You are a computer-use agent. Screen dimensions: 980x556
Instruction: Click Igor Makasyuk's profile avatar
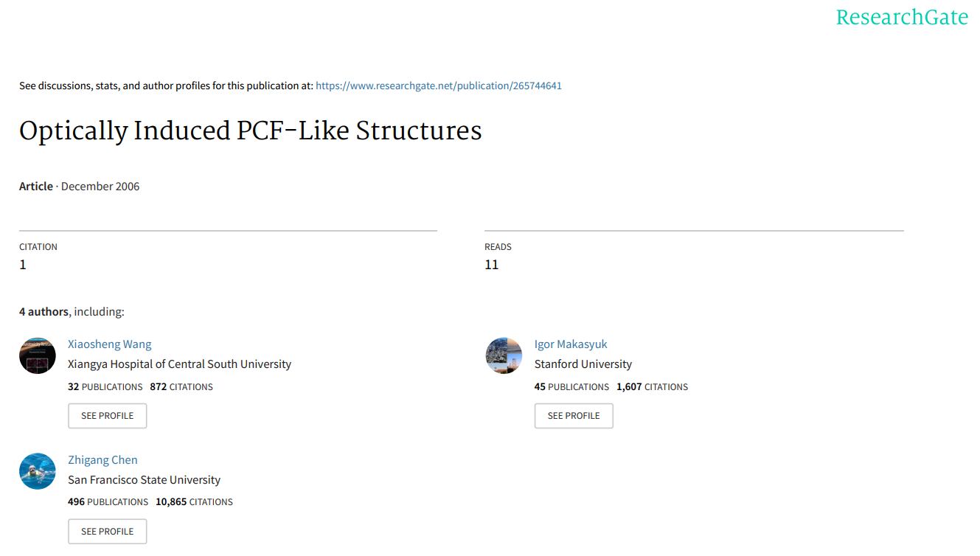(504, 355)
